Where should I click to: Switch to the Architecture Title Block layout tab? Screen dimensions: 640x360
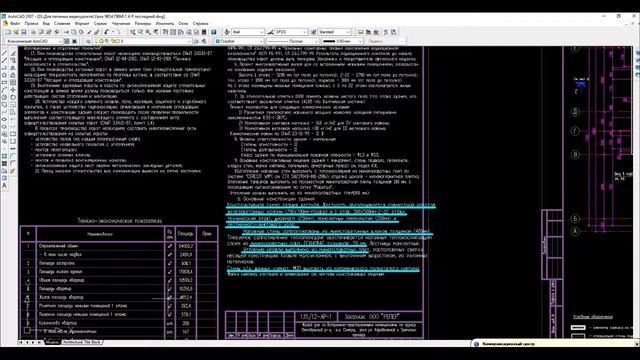81,342
